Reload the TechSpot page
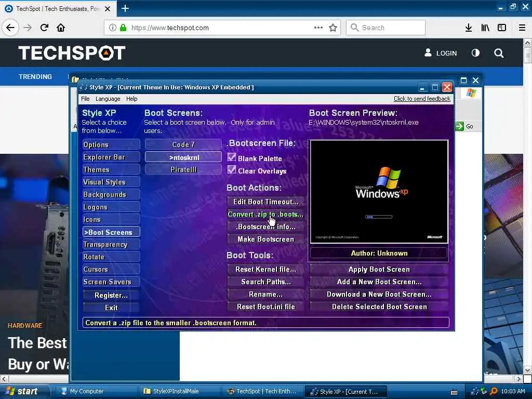532x399 pixels. click(x=44, y=28)
